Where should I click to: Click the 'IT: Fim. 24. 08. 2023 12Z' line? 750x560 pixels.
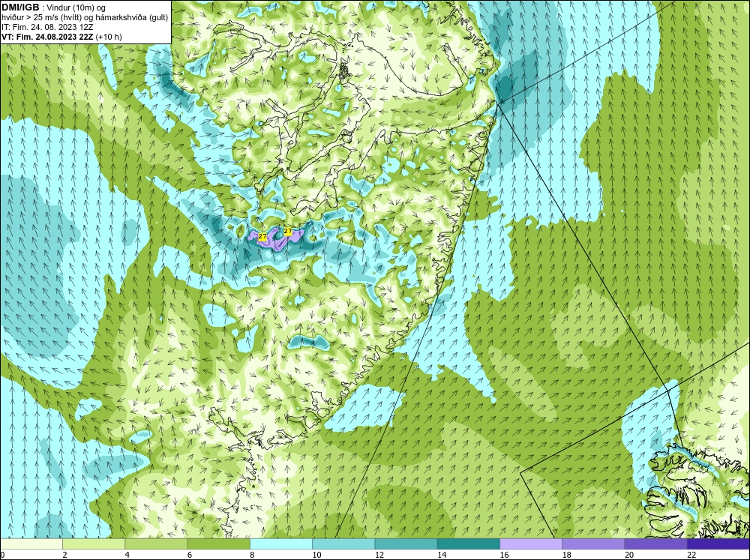click(x=47, y=27)
